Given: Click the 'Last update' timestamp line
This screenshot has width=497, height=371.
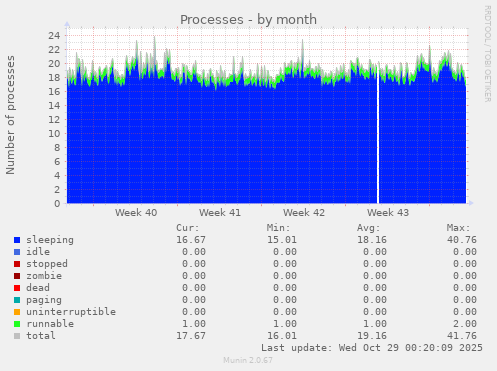Looking at the screenshot, I should coord(372,348).
